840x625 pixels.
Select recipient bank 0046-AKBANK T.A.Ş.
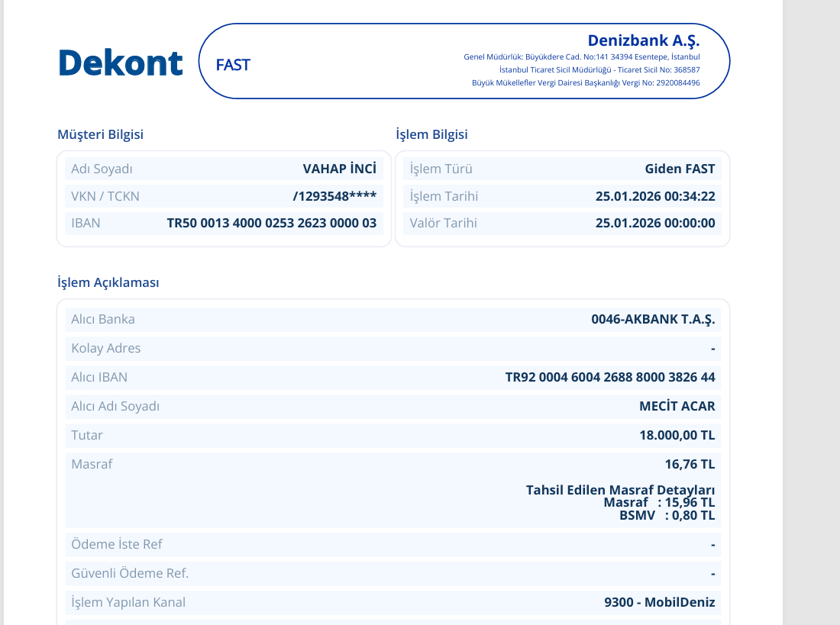[653, 319]
